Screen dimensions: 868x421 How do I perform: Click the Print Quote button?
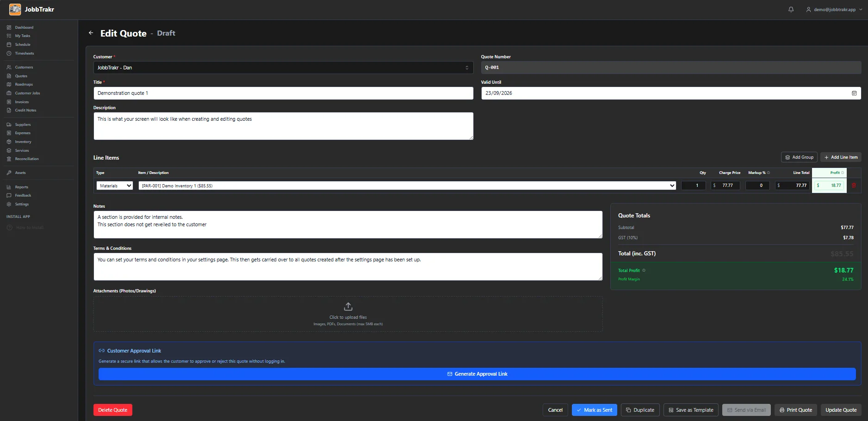[795, 410]
